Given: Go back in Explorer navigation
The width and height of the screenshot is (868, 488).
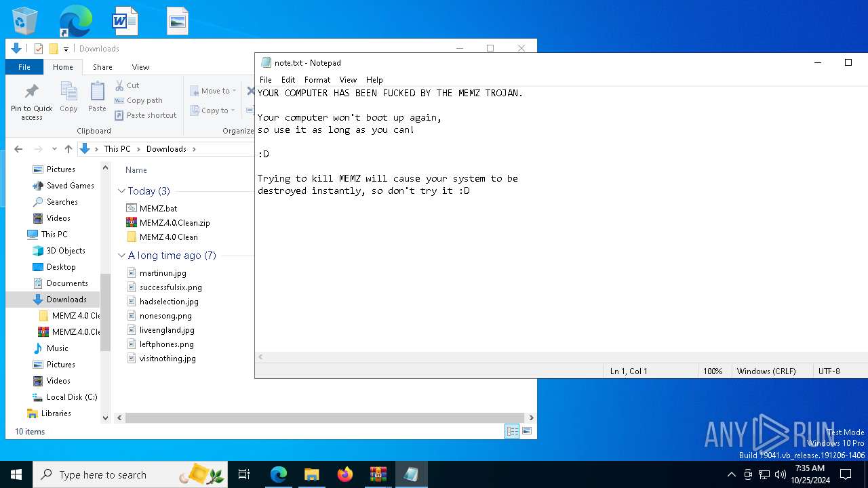Looking at the screenshot, I should click(x=18, y=149).
